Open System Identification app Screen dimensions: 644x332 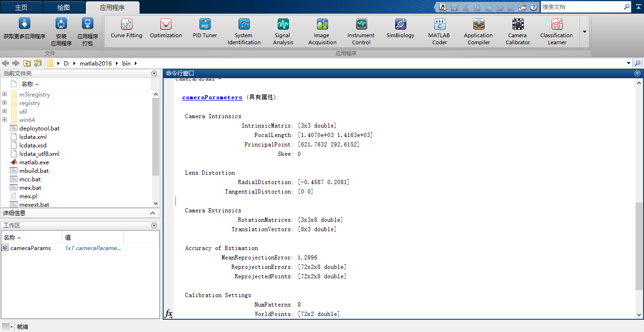(244, 31)
